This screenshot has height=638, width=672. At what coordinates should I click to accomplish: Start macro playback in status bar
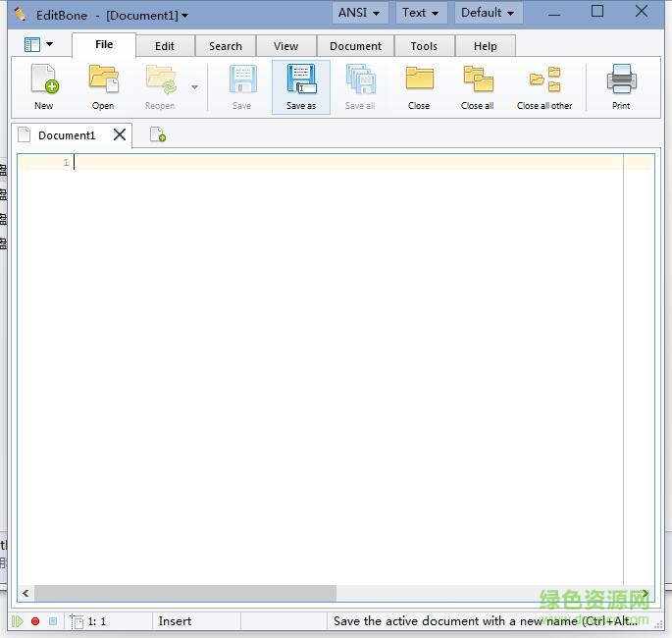tap(17, 621)
